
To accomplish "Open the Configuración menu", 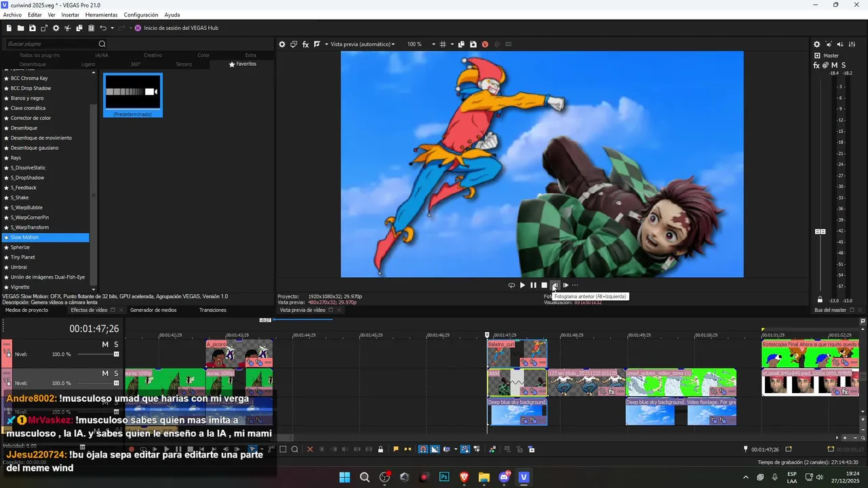I will [x=141, y=15].
